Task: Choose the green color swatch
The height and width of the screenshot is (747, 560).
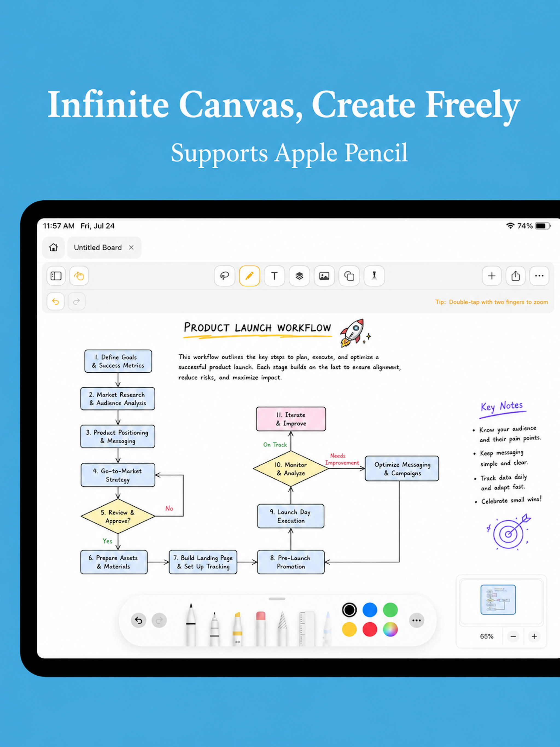Action: [390, 610]
